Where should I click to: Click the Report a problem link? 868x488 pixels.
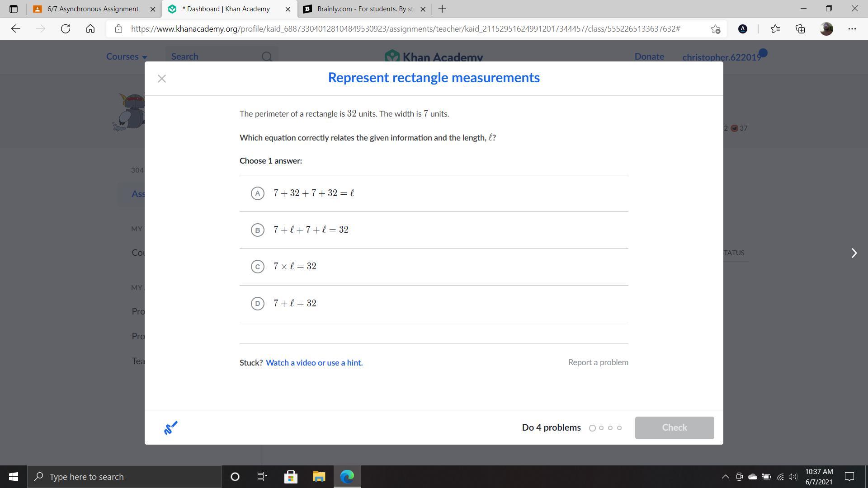click(598, 362)
